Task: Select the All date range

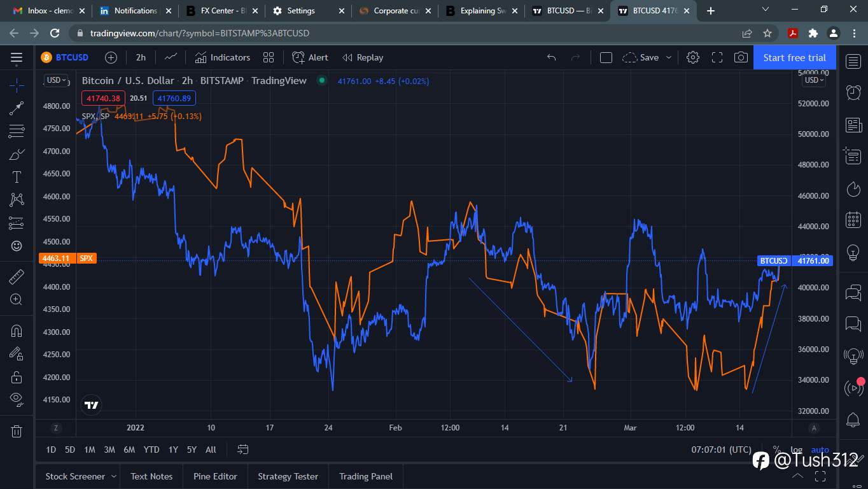Action: point(211,450)
